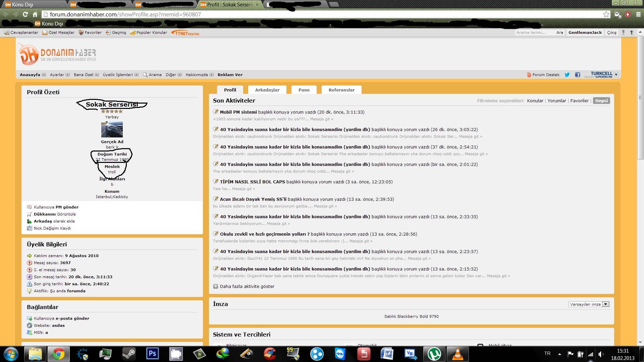This screenshot has width=644, height=362.
Task: Expand the Üyelik İşlemleri dropdown
Action: pyautogui.click(x=137, y=75)
